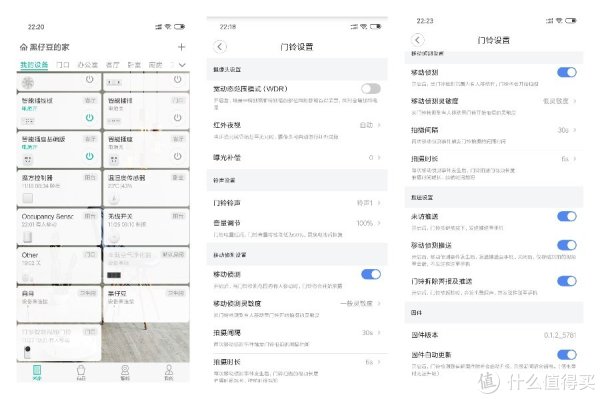Open the third icon in bottom navigation

click(x=125, y=372)
